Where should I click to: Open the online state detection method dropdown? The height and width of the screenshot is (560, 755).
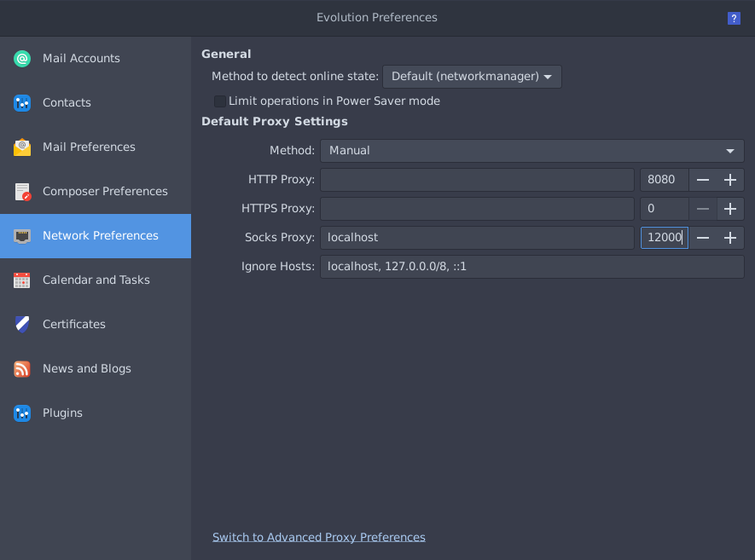pos(472,77)
